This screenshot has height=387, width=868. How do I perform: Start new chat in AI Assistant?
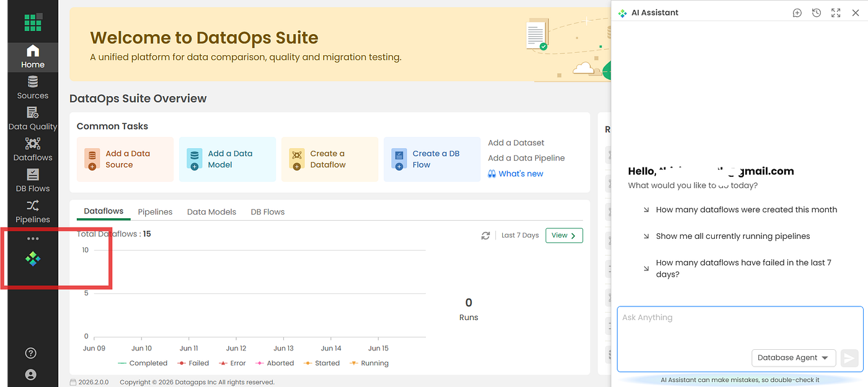tap(797, 13)
